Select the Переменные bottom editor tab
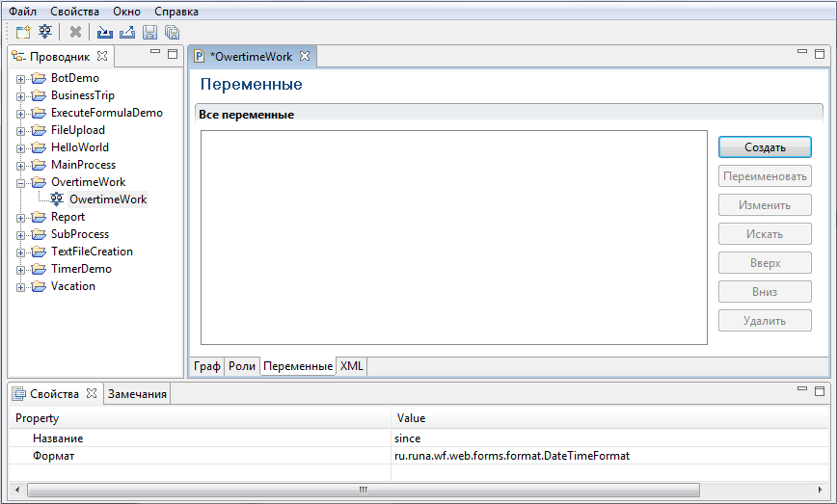837x504 pixels. coord(298,366)
